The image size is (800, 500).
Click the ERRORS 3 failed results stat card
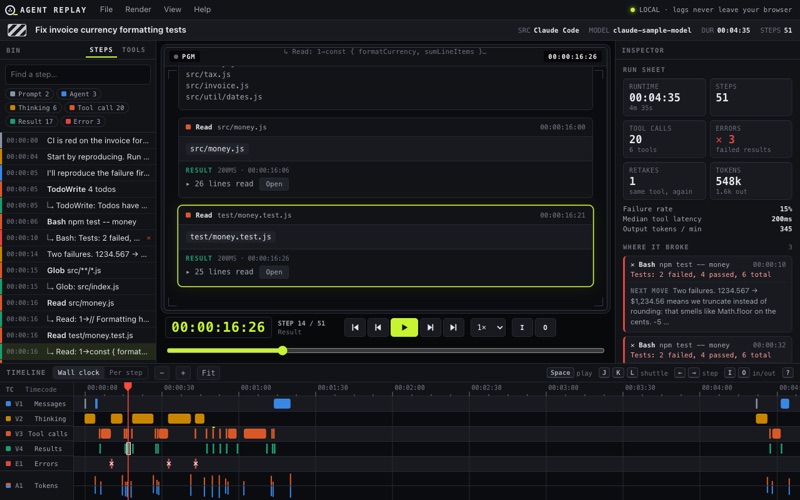(x=751, y=139)
